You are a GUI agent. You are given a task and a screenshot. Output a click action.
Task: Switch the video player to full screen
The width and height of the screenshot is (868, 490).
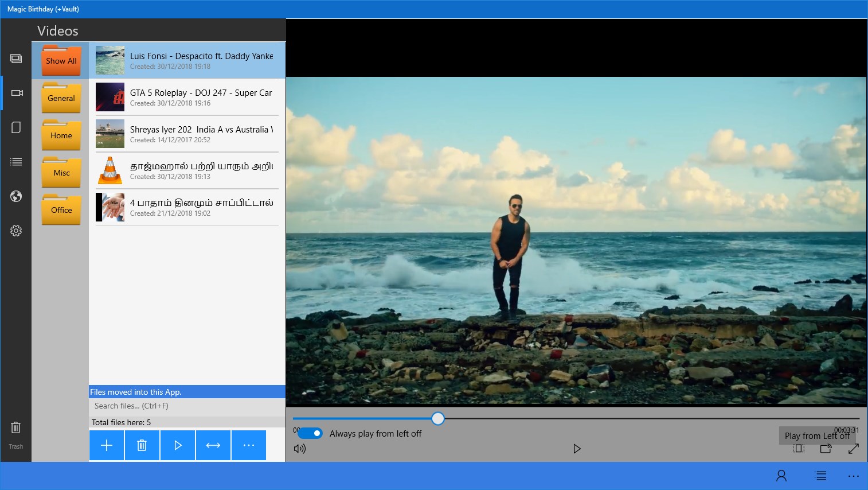[x=854, y=449]
